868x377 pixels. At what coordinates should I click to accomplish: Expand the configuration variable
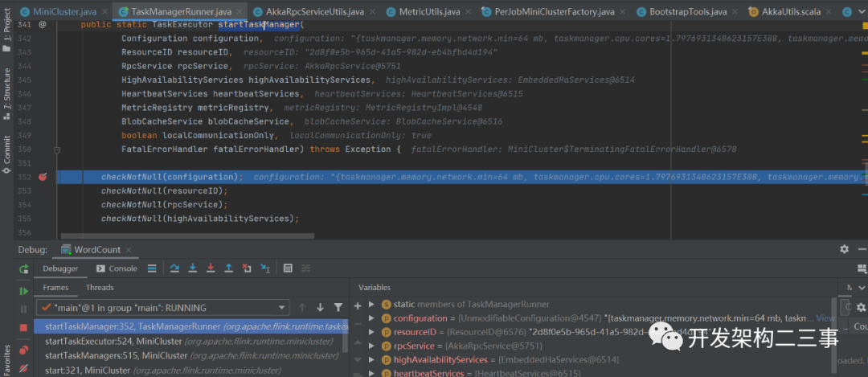tap(371, 318)
